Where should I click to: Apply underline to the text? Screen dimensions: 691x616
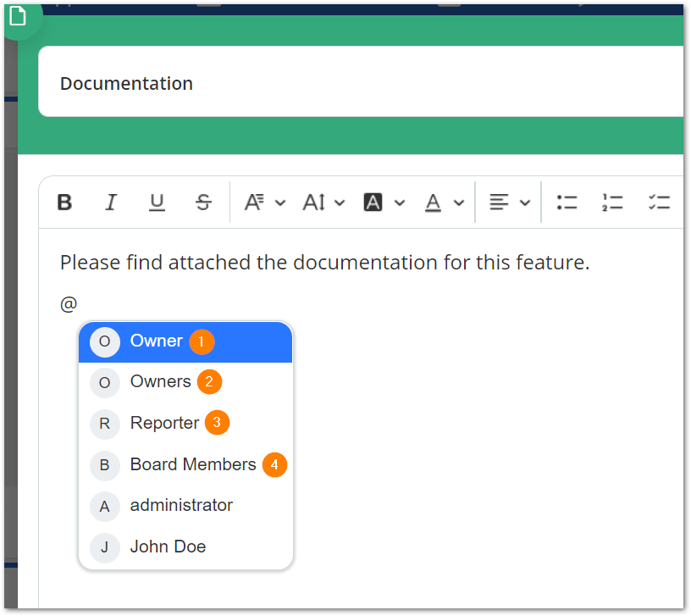157,202
